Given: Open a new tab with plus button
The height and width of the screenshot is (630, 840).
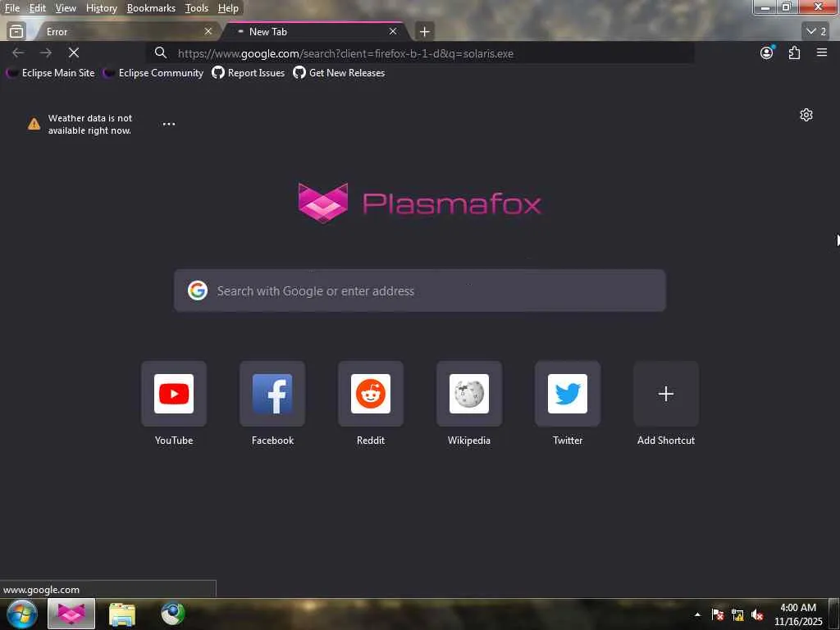Looking at the screenshot, I should coord(424,32).
